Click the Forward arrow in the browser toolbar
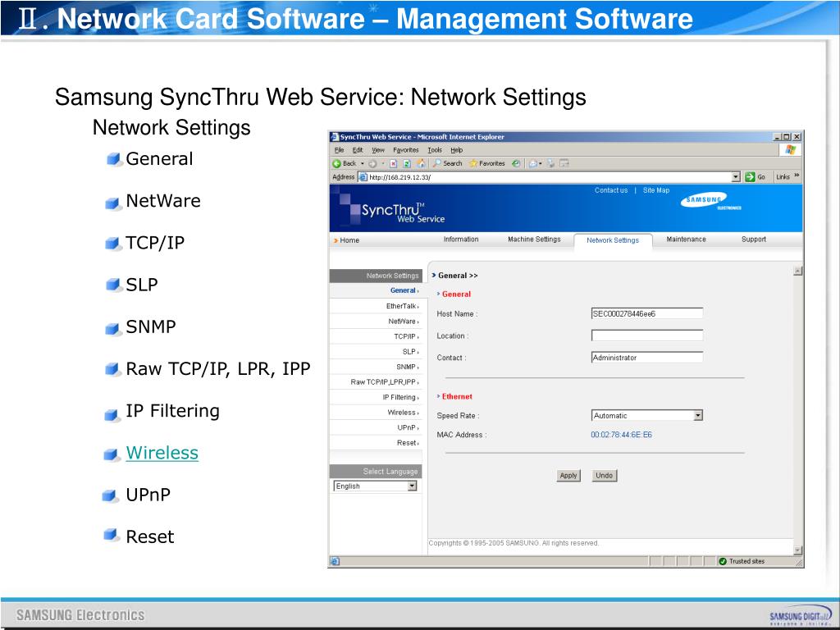 tap(372, 163)
